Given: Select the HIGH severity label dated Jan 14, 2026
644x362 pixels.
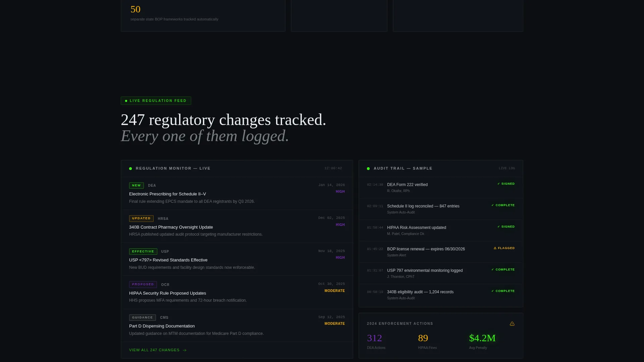Looking at the screenshot, I should 340,192.
